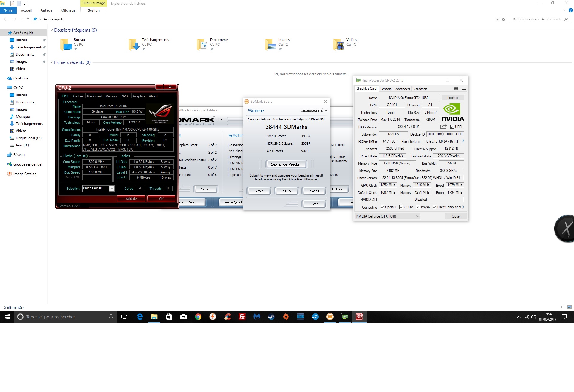The width and height of the screenshot is (574, 392).
Task: Open the Action Center notification icon
Action: [564, 317]
